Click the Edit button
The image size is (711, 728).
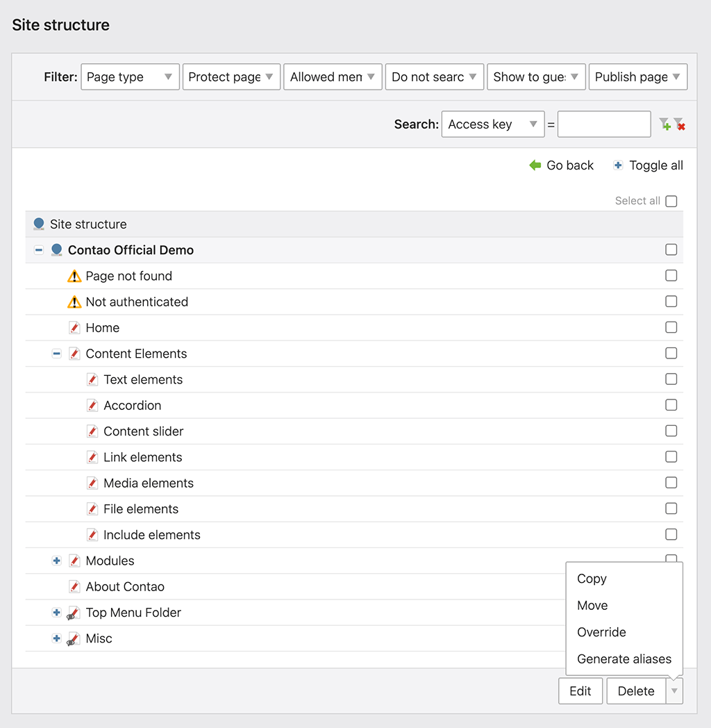coord(580,691)
